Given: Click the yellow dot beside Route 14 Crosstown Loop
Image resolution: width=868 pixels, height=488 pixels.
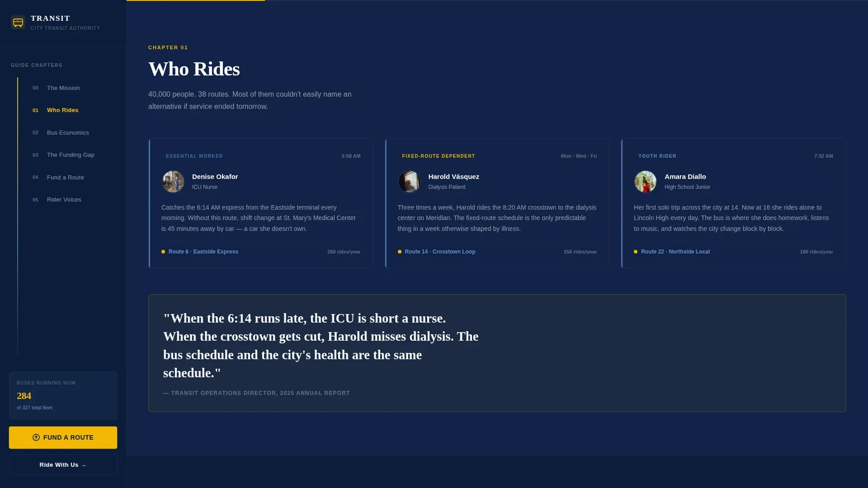Looking at the screenshot, I should click(x=400, y=252).
